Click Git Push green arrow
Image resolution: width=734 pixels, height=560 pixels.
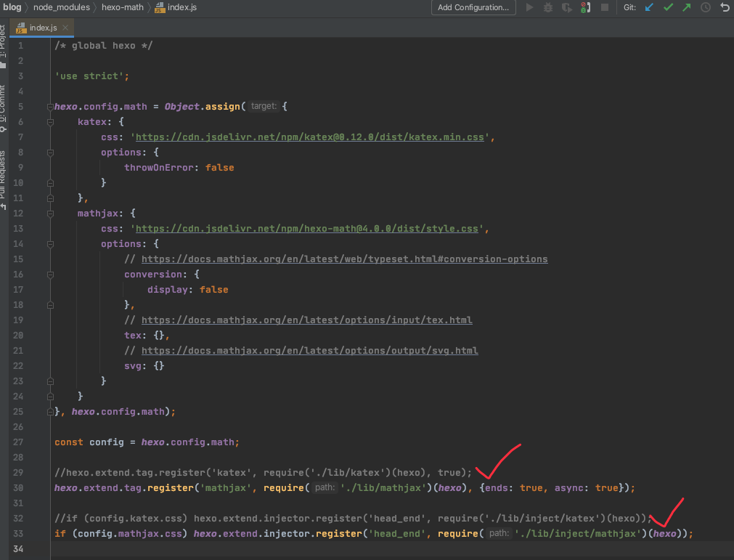(x=687, y=7)
